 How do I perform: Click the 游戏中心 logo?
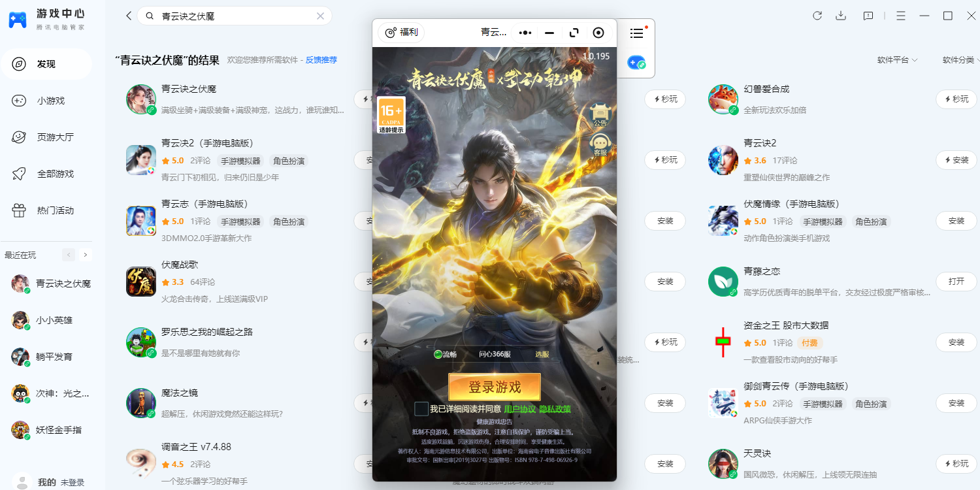click(x=46, y=18)
